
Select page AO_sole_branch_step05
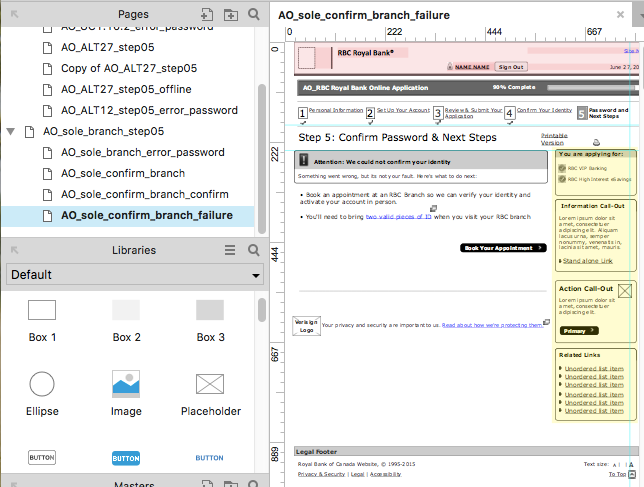click(x=103, y=131)
